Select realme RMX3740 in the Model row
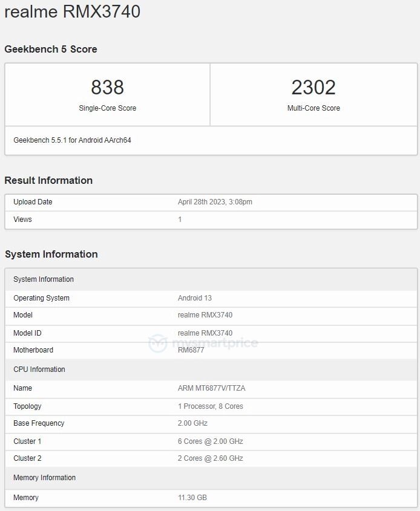The height and width of the screenshot is (511, 420). 205,315
